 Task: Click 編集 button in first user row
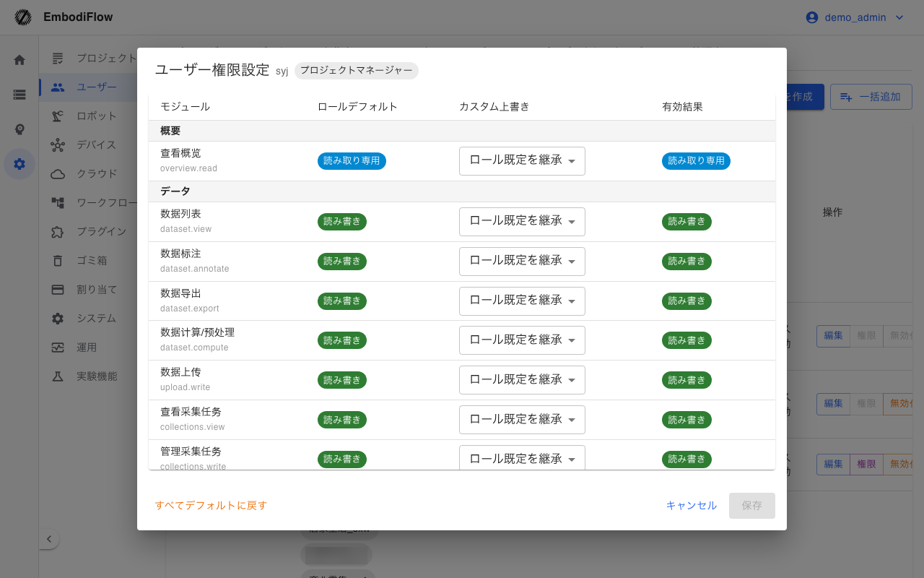[833, 336]
